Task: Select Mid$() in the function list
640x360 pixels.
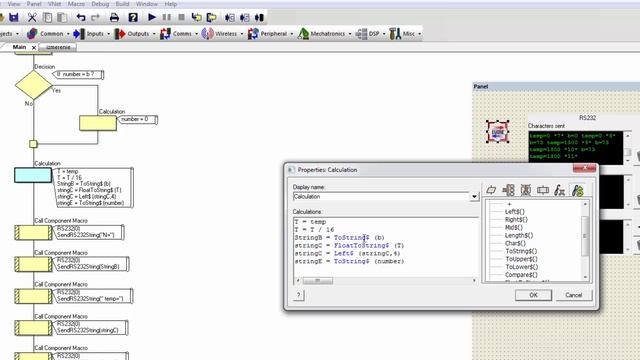Action: (x=514, y=227)
